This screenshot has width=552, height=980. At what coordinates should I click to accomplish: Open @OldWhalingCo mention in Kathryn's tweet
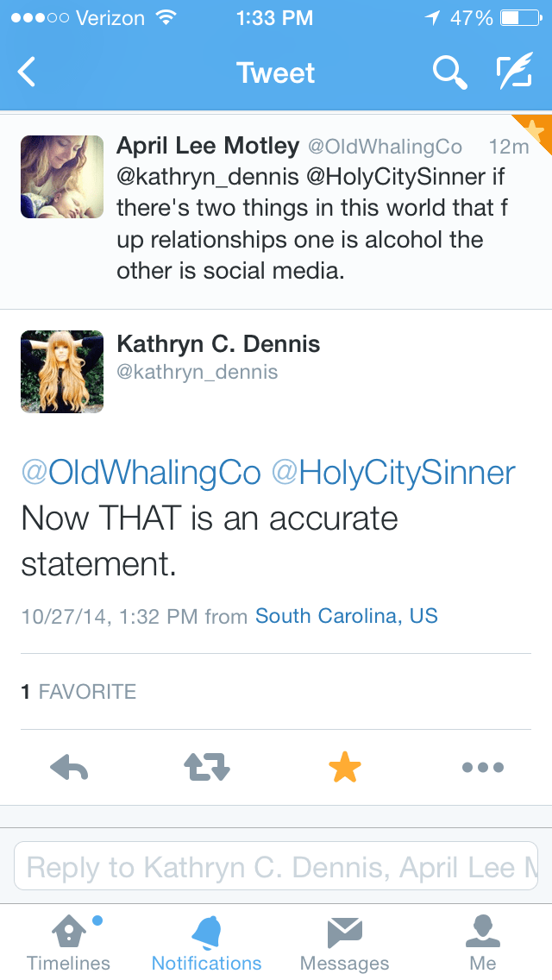point(141,472)
